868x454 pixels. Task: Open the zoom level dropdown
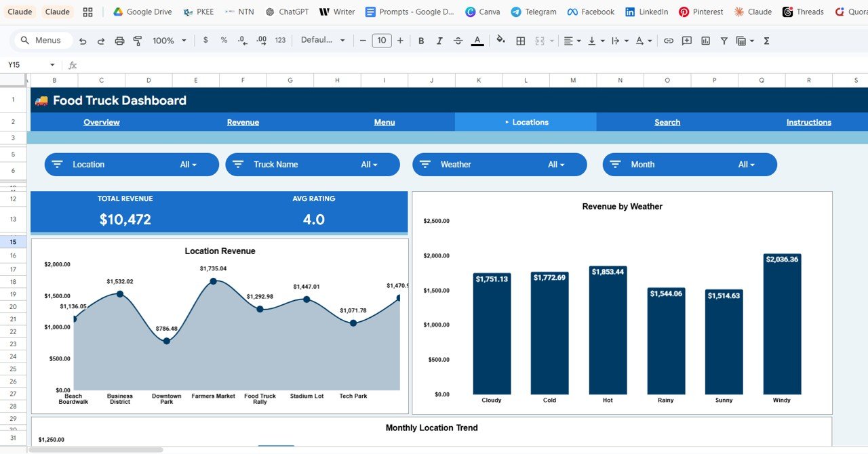(168, 41)
